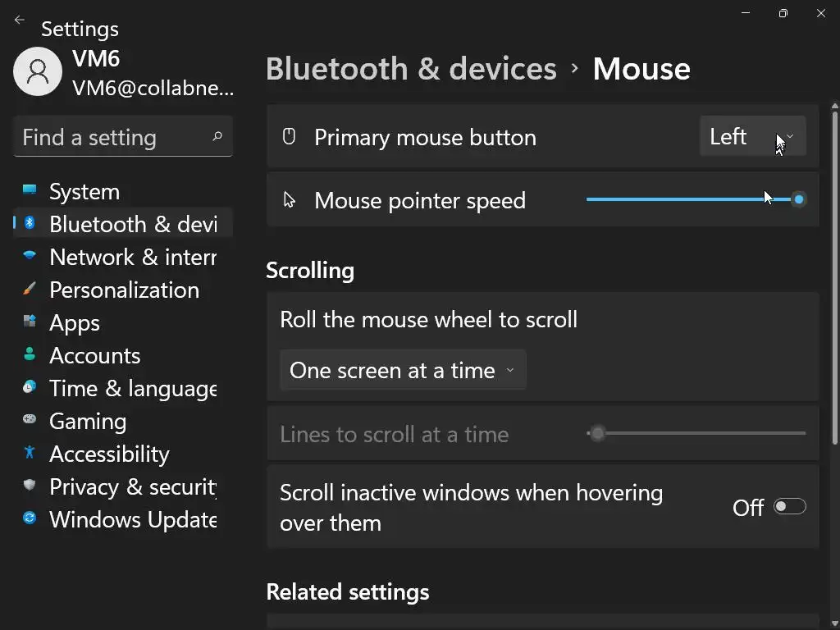
Task: Go to Accessibility settings
Action: point(109,454)
